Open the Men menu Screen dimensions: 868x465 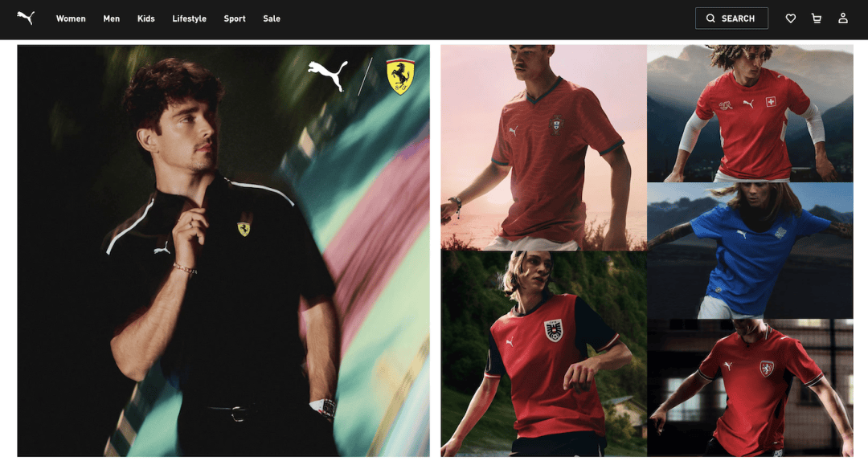111,18
